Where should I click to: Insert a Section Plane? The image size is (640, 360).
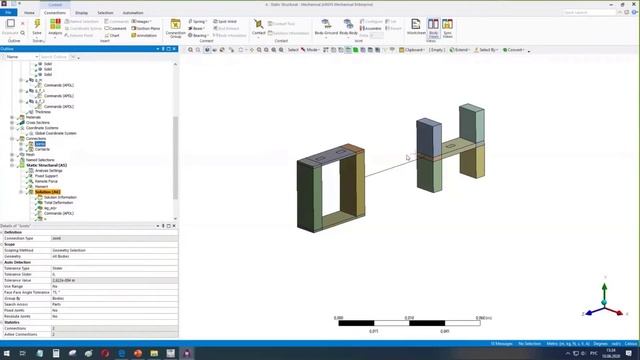pos(146,29)
